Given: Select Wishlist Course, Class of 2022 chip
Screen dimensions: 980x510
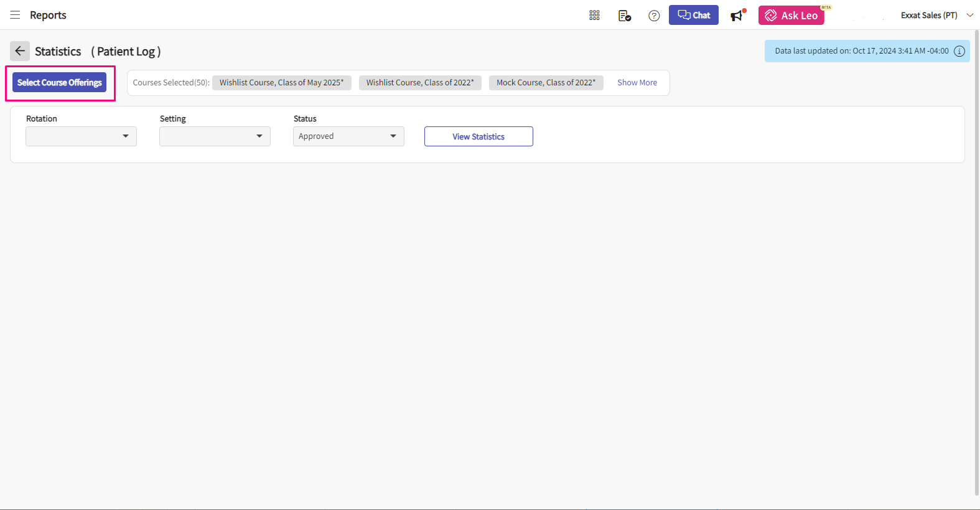Looking at the screenshot, I should (420, 83).
